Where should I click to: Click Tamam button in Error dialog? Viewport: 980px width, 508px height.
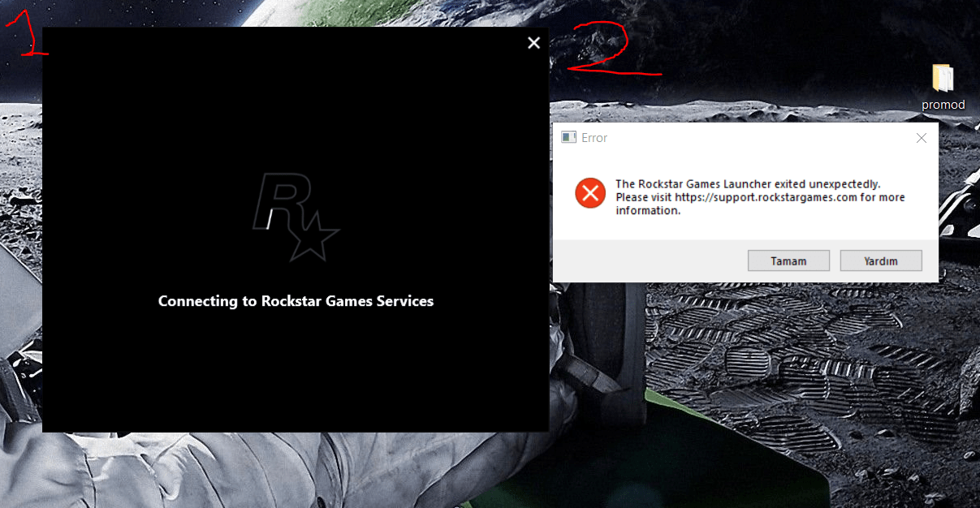click(788, 260)
